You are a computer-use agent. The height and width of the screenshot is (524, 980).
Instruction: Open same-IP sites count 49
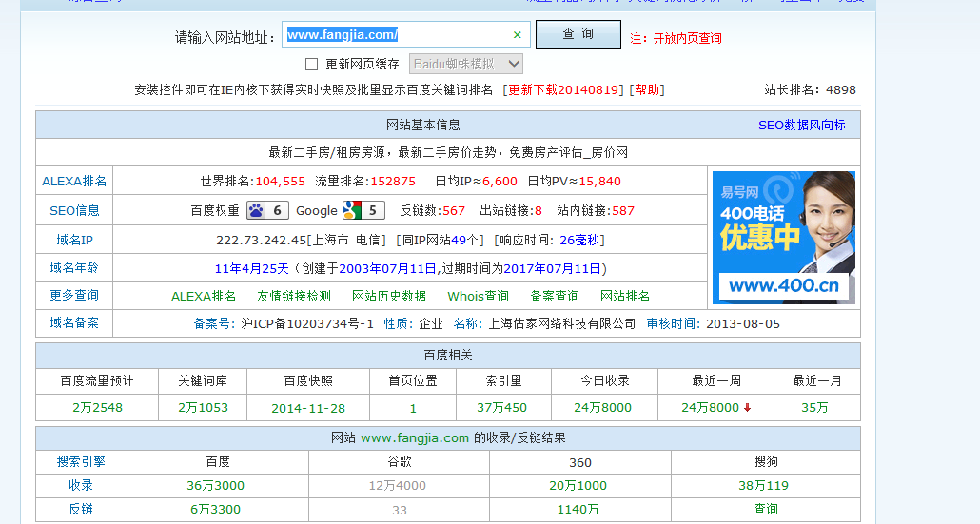(x=459, y=240)
